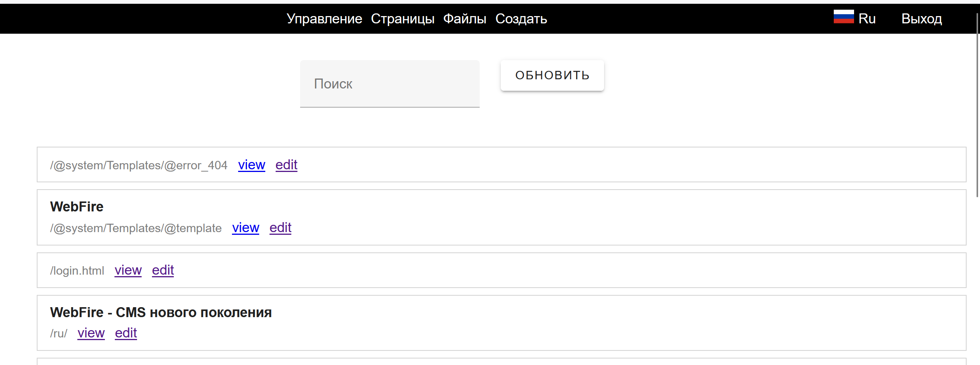980x365 pixels.
Task: Click the 'WebFire - CMS нового поколения' title
Action: click(x=161, y=313)
